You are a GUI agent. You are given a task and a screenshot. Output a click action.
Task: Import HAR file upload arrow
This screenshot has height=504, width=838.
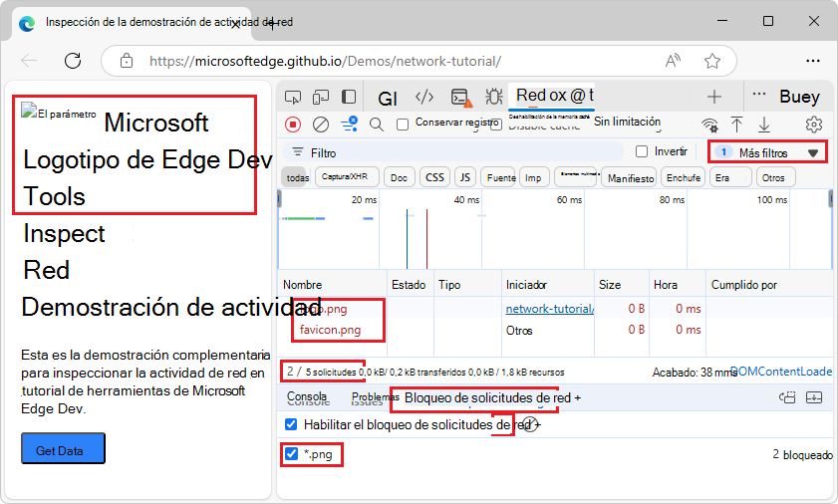coord(736,125)
